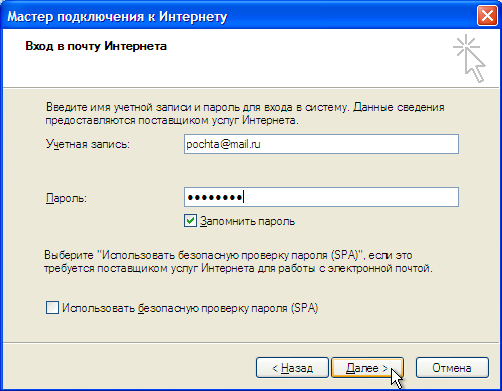This screenshot has height=391, width=502.
Task: Close the Мастер подключения к Интернету window
Action: (x=487, y=16)
